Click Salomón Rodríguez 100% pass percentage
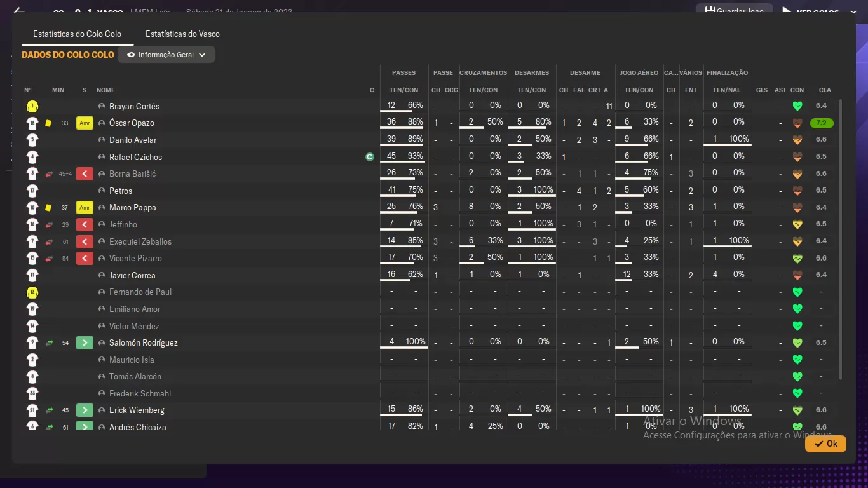868x488 pixels. click(x=416, y=341)
